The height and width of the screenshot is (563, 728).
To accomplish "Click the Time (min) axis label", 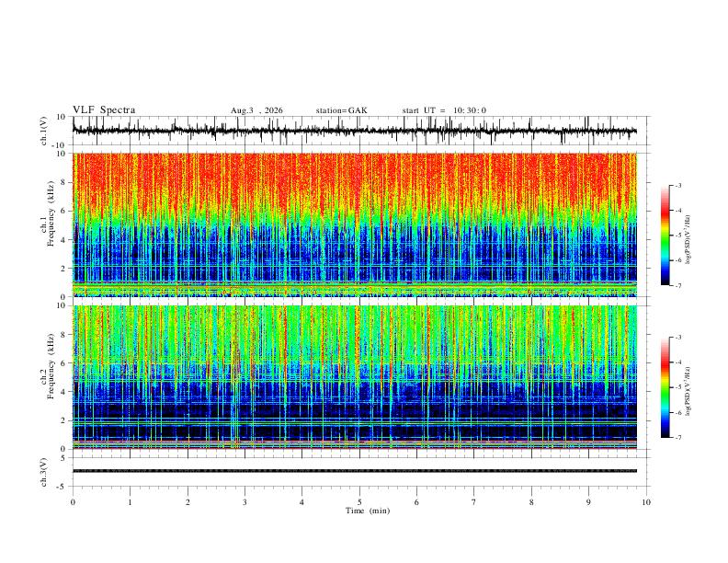I will 368,511.
